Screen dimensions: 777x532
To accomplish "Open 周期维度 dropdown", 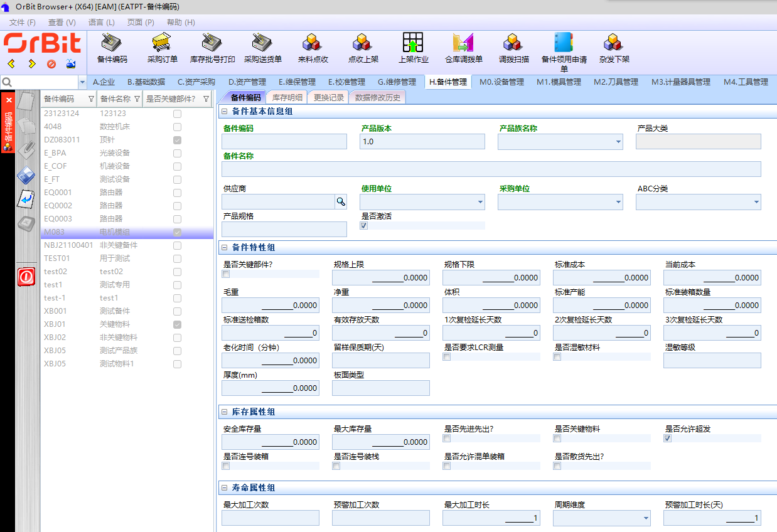I will click(646, 518).
